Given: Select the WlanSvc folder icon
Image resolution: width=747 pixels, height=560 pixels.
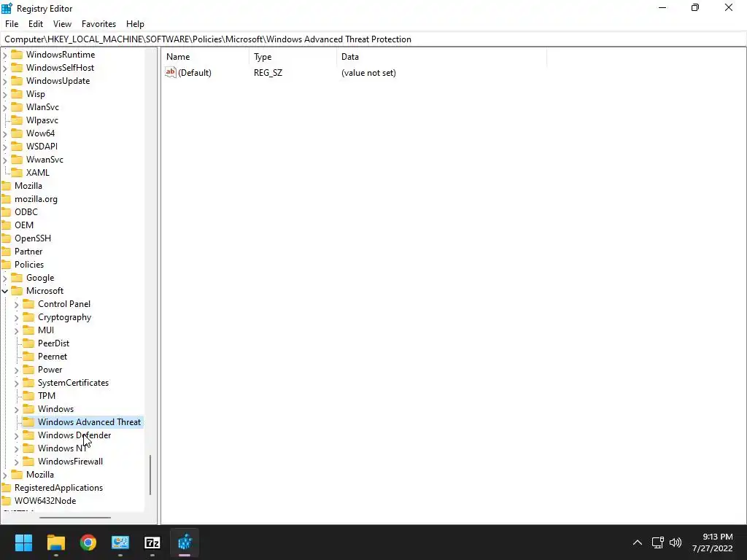Looking at the screenshot, I should tap(17, 107).
